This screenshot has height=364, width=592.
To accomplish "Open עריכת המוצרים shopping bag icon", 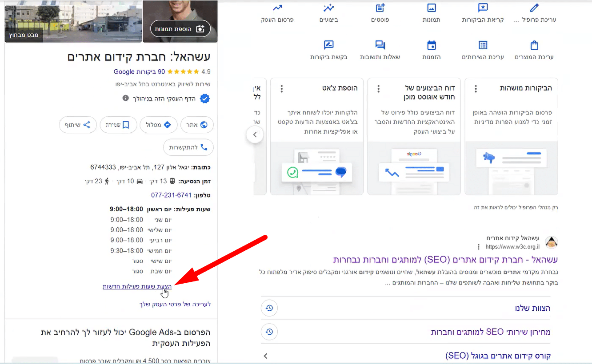I will [535, 45].
